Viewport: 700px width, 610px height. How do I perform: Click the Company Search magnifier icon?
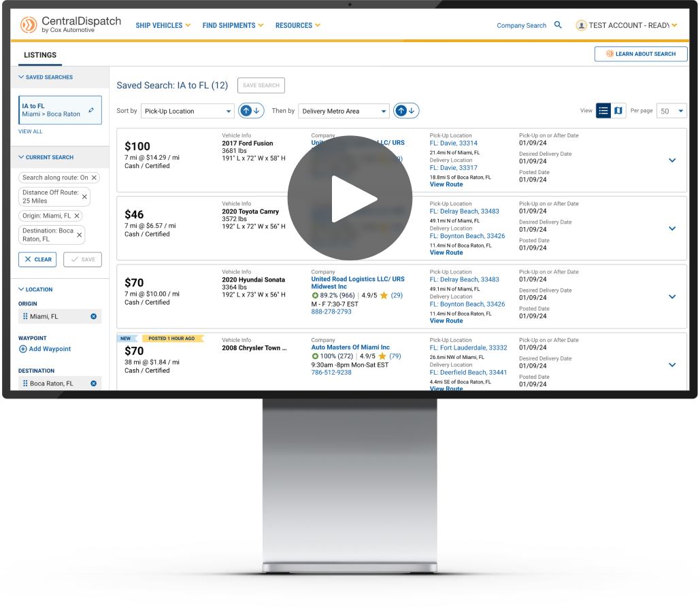pos(558,25)
